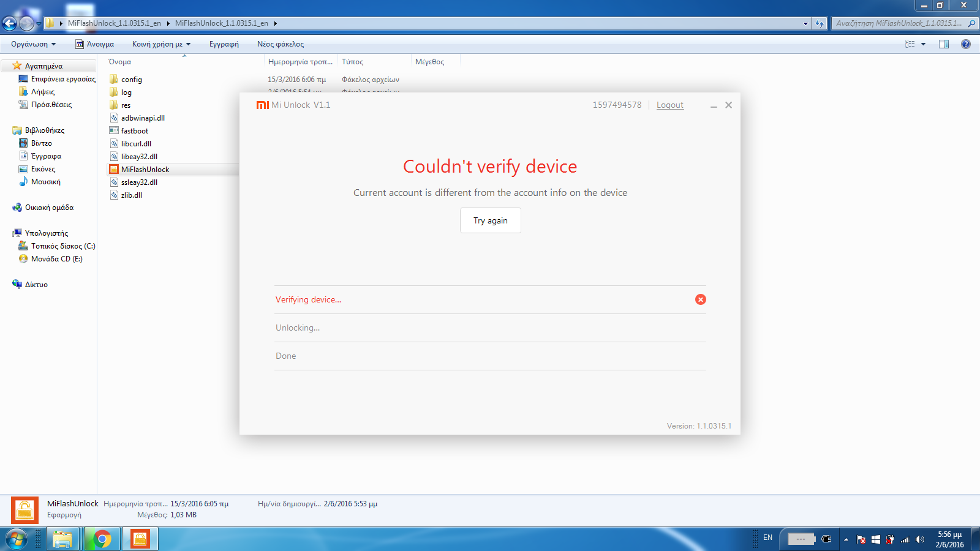
Task: Open Windows Explorer from the taskbar
Action: tap(62, 539)
